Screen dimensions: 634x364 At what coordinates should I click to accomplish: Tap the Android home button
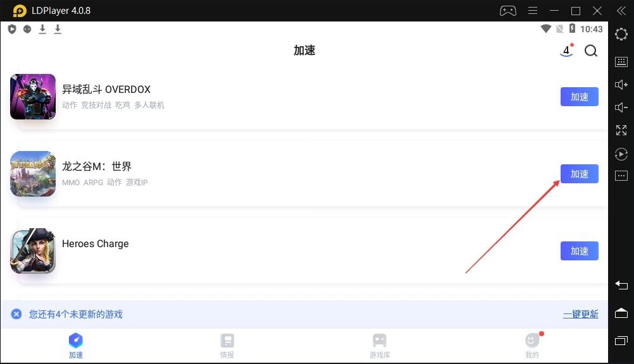tap(621, 313)
